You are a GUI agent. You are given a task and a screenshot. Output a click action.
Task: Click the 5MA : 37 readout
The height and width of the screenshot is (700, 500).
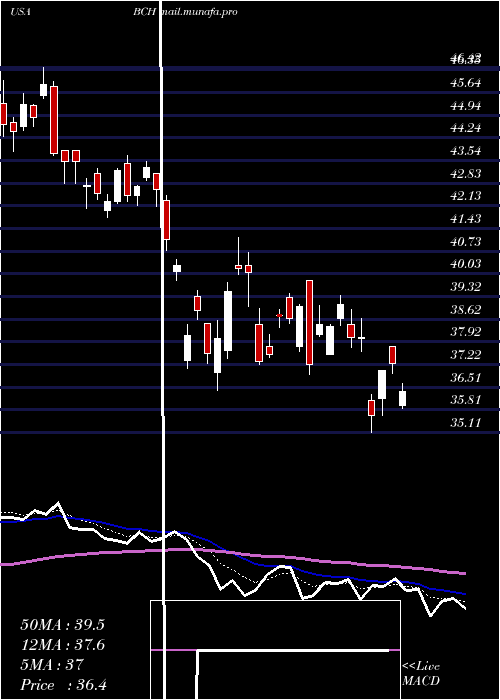point(52,665)
